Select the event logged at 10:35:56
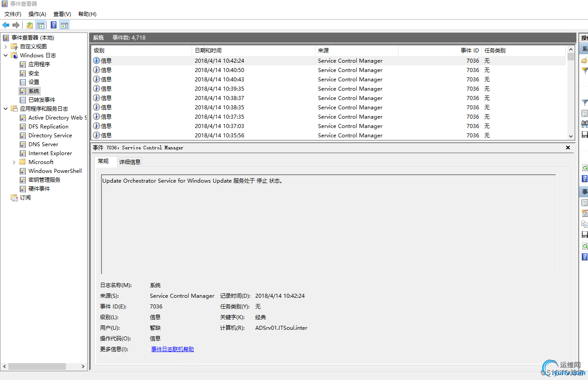Viewport: 588px width, 380px height. coord(329,136)
